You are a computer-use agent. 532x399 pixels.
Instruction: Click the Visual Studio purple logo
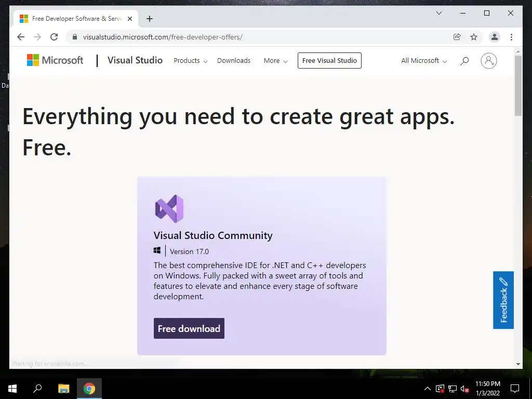point(169,209)
